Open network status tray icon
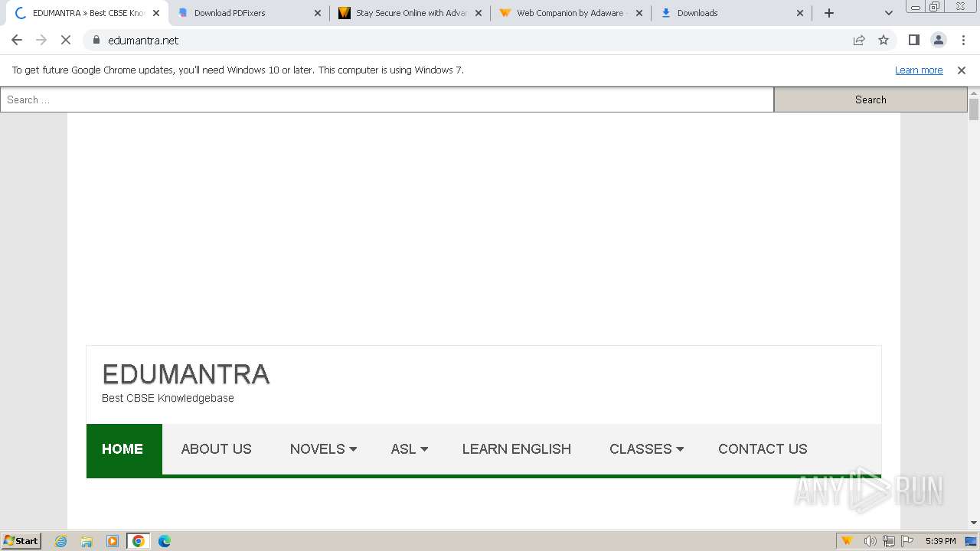The height and width of the screenshot is (551, 980). 889,541
